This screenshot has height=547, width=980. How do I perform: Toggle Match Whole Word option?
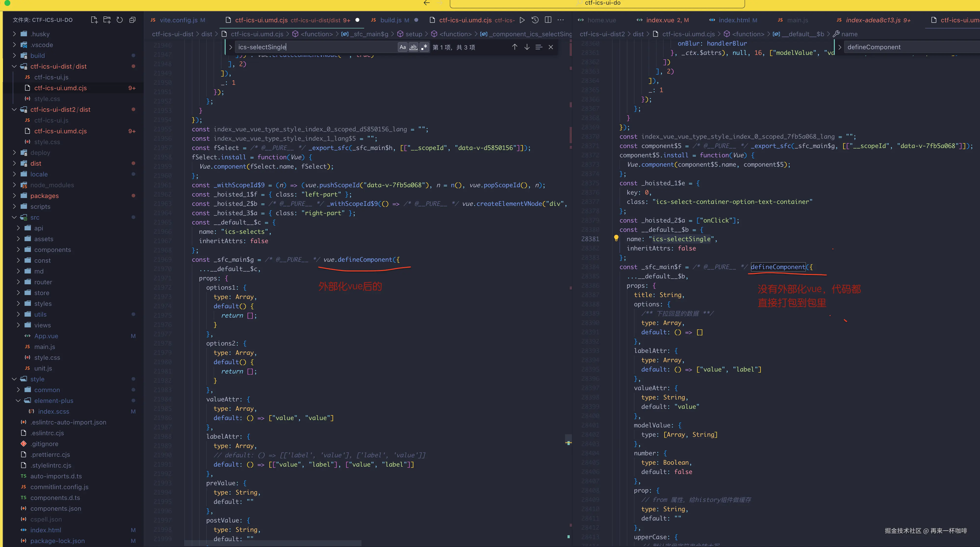[413, 47]
